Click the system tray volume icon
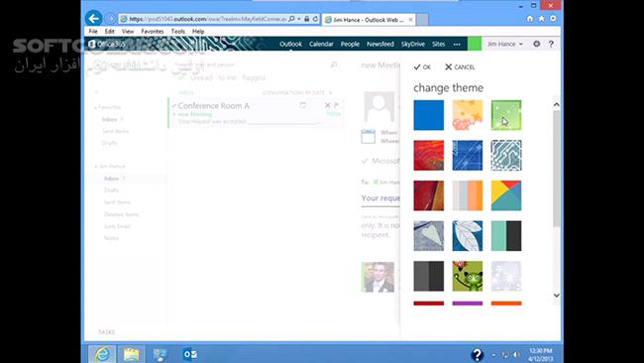Image resolution: width=644 pixels, height=363 pixels. coord(516,354)
